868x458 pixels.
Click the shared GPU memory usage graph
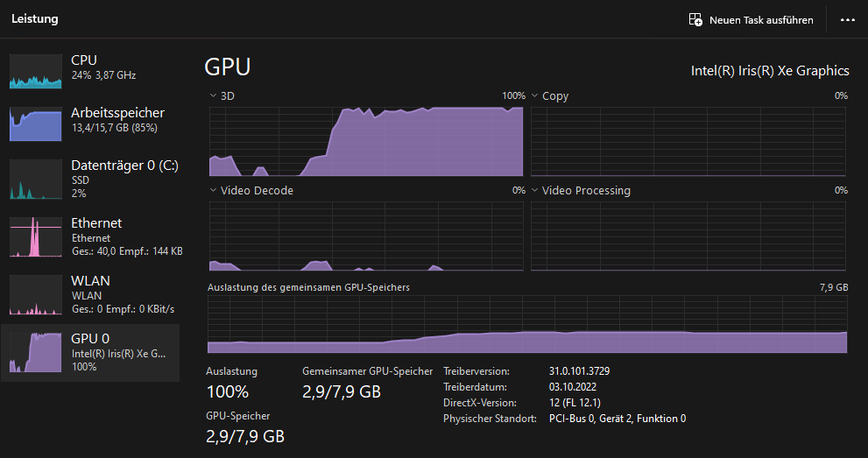click(x=527, y=324)
